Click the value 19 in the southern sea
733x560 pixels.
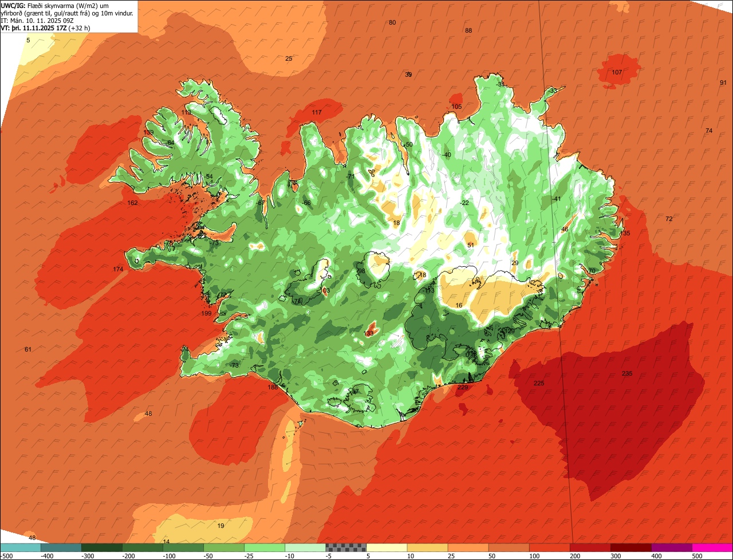221,526
